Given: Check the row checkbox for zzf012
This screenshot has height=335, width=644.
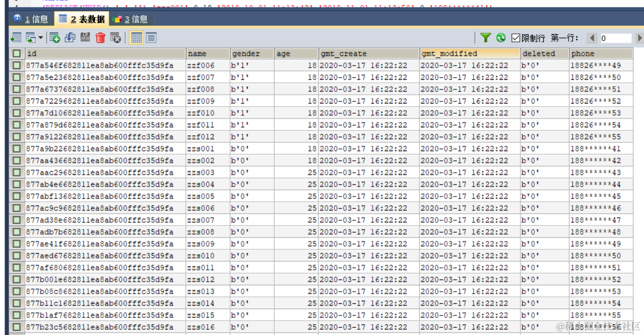Looking at the screenshot, I should pos(17,137).
